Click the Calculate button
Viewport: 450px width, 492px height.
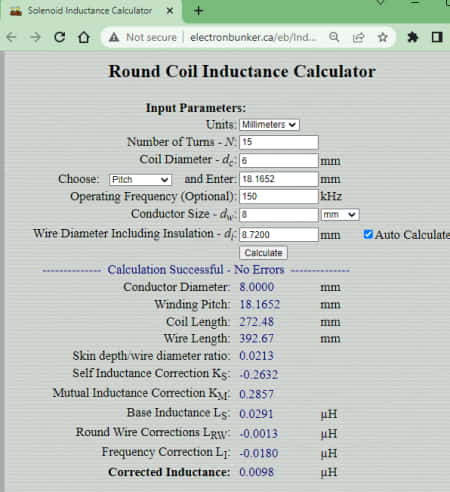coord(263,253)
